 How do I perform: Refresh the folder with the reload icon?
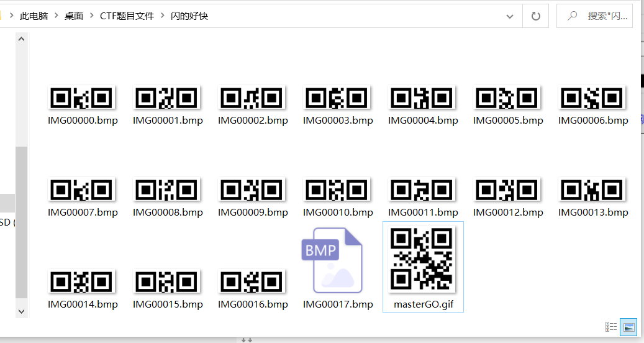click(535, 16)
